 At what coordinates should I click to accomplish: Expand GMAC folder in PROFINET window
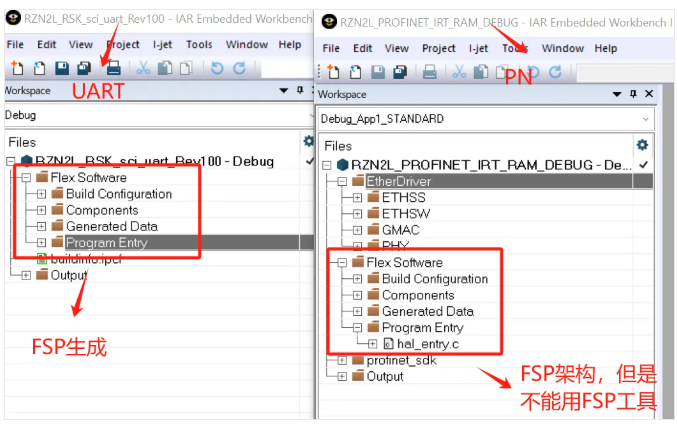point(357,230)
